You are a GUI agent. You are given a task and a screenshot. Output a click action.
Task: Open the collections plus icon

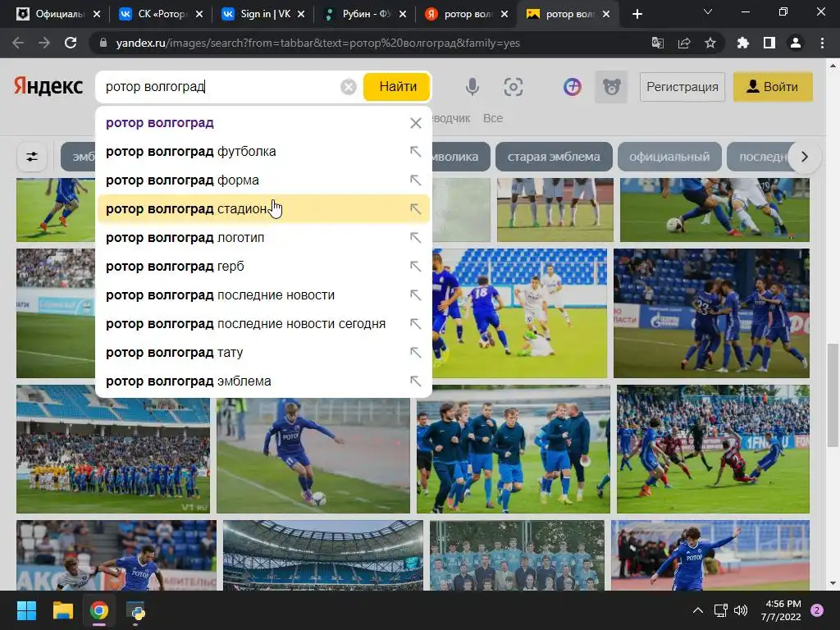[x=572, y=87]
